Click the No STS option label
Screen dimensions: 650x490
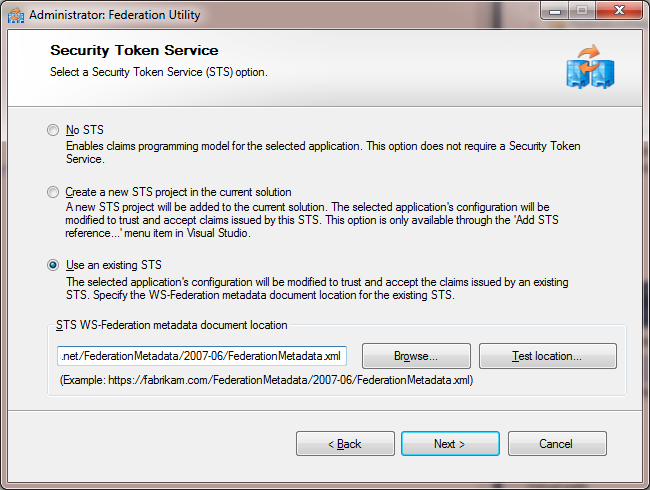85,130
